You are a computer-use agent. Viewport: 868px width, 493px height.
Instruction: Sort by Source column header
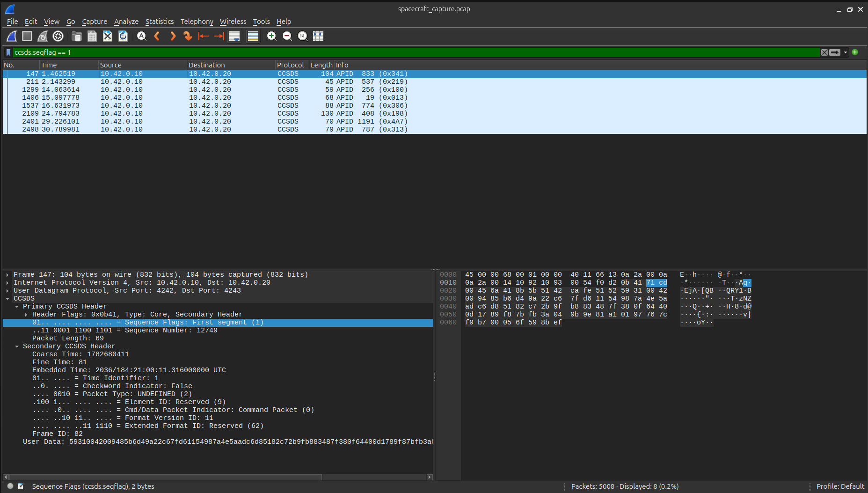click(142, 65)
